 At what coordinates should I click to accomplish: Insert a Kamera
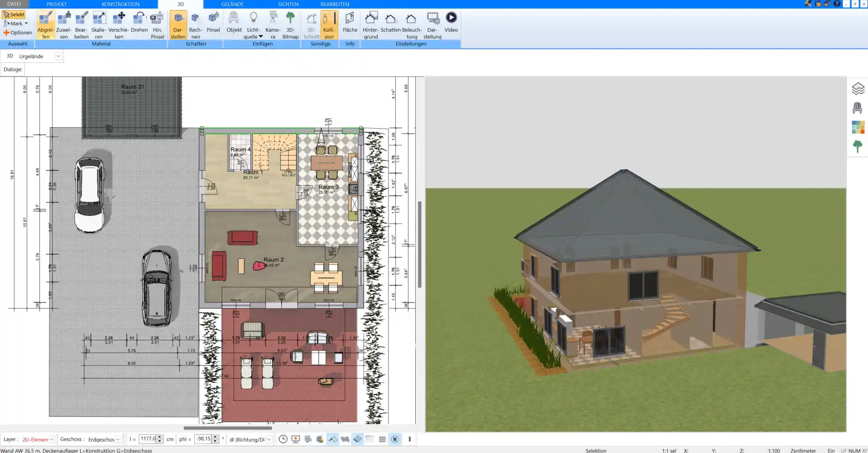click(x=273, y=25)
